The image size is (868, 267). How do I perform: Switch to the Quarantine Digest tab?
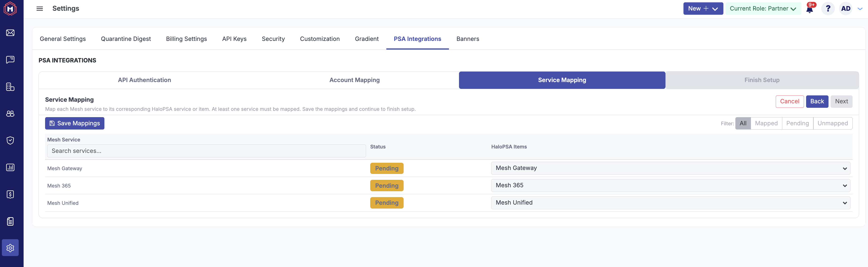pos(126,39)
